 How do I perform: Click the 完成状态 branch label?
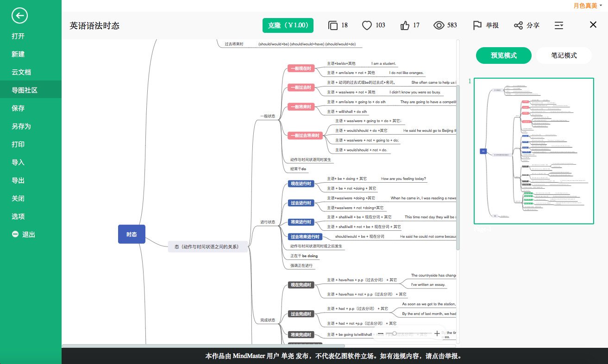coord(268,320)
